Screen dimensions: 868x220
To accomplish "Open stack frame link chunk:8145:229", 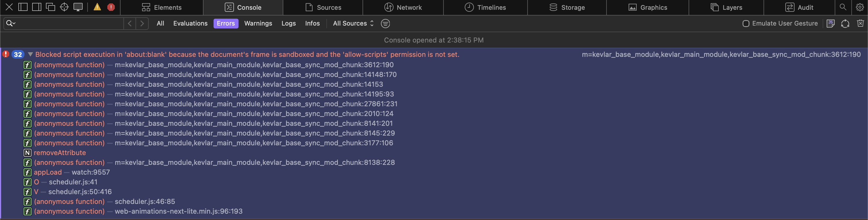I will point(254,133).
